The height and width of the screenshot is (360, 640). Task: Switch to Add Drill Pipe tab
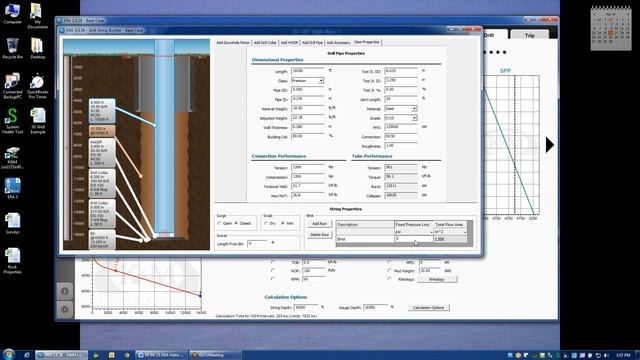point(313,42)
